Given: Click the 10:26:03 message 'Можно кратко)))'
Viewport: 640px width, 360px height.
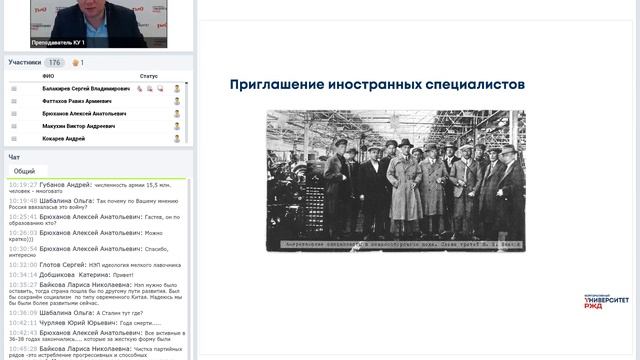Looking at the screenshot, I should point(86,236).
